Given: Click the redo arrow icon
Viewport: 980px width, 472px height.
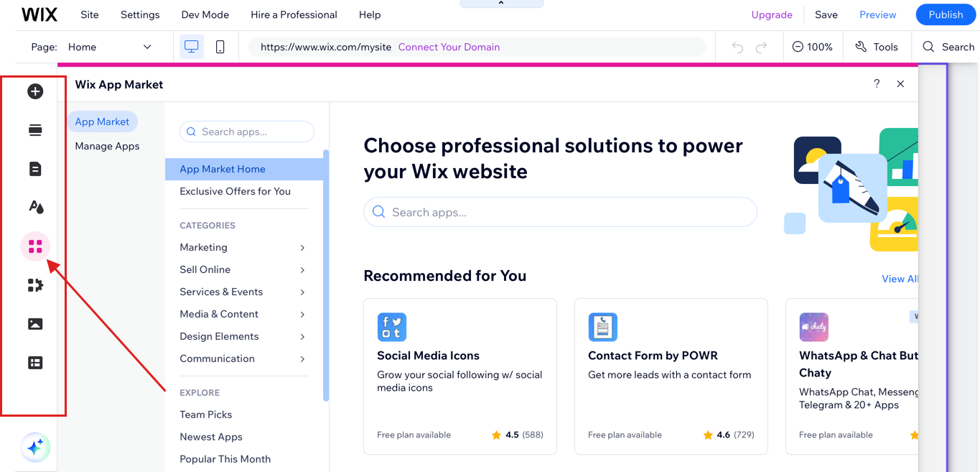Looking at the screenshot, I should 761,47.
